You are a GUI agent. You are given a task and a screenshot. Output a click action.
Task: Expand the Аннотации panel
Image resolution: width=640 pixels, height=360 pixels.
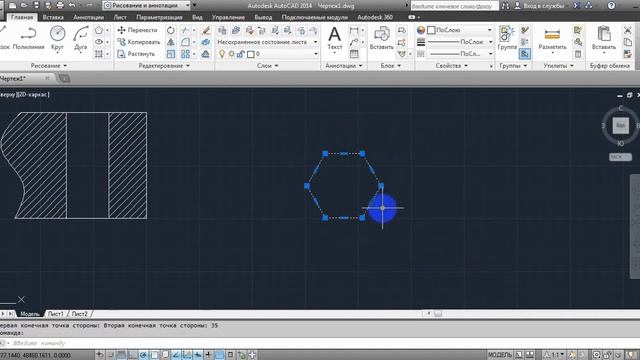[x=343, y=66]
